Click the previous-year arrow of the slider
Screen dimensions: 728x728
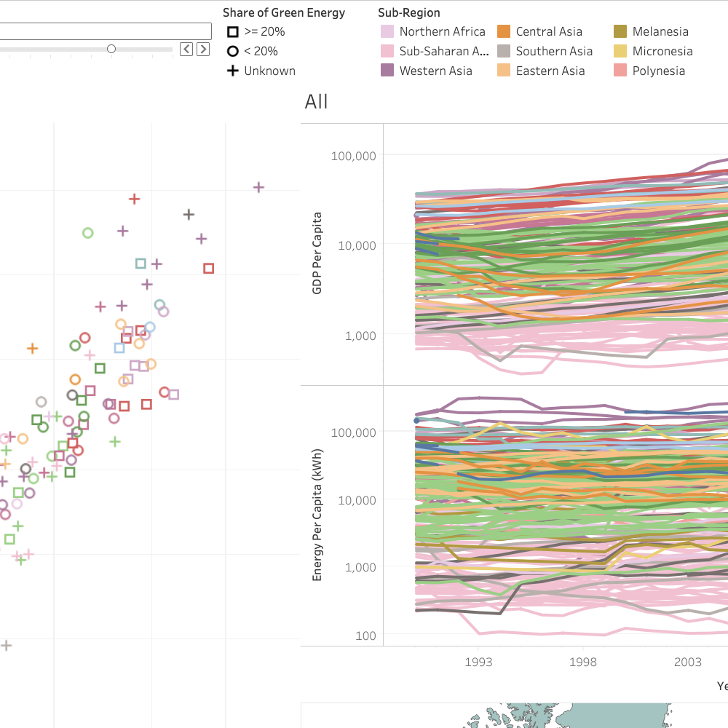[186, 50]
